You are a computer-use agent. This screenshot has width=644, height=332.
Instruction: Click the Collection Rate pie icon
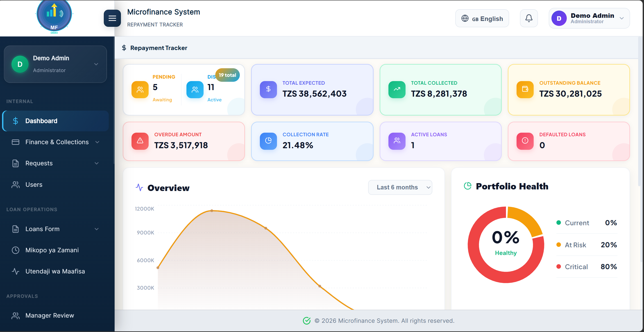pyautogui.click(x=268, y=141)
